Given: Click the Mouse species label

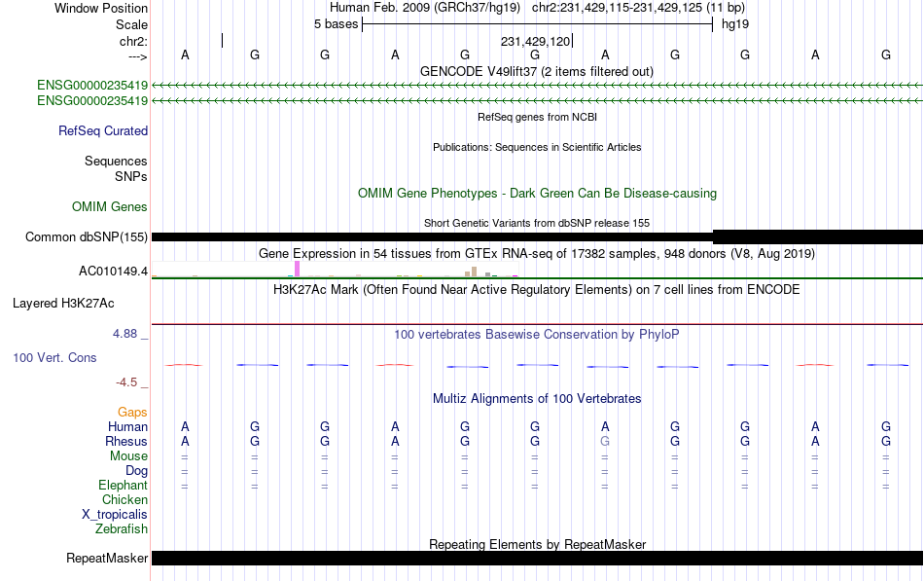Looking at the screenshot, I should pyautogui.click(x=128, y=456).
